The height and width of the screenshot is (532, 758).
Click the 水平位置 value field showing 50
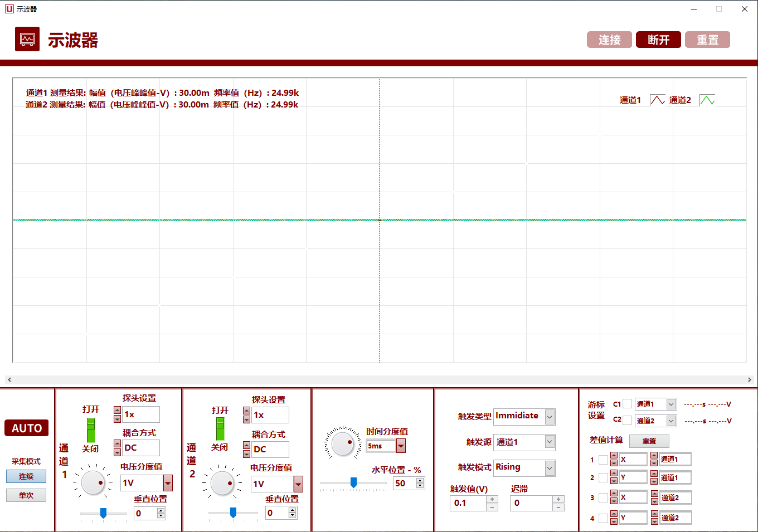click(x=405, y=484)
